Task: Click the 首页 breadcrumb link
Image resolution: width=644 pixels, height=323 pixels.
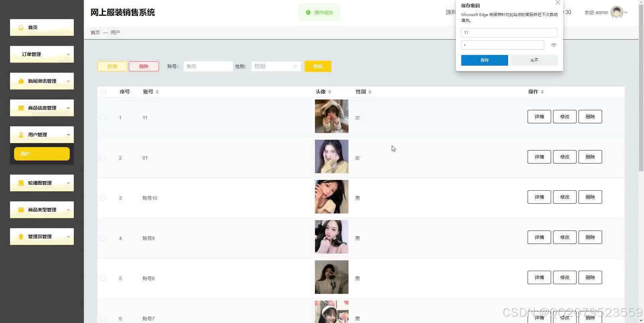Action: (x=95, y=33)
